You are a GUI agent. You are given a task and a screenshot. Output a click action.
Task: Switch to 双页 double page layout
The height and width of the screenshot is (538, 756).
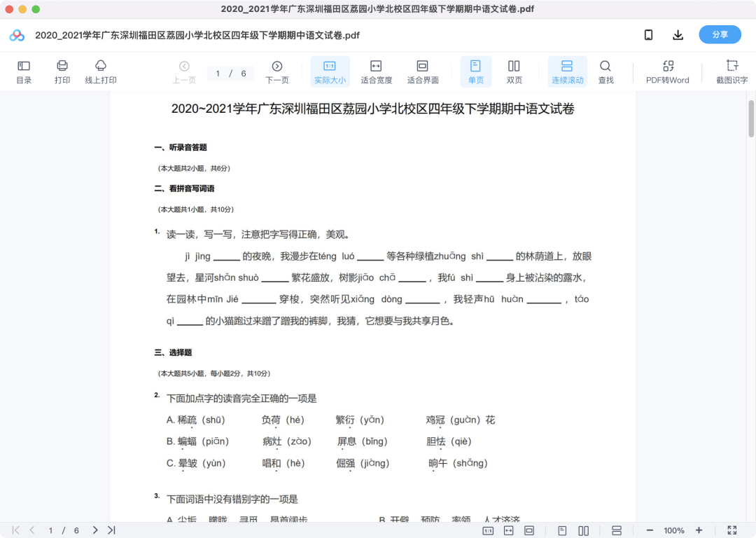[514, 72]
